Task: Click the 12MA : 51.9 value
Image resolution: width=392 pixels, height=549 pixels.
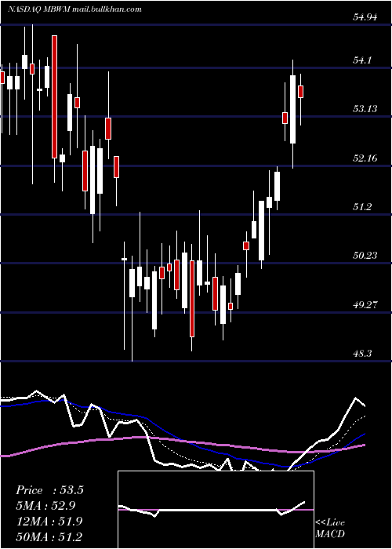Action: coord(49,522)
